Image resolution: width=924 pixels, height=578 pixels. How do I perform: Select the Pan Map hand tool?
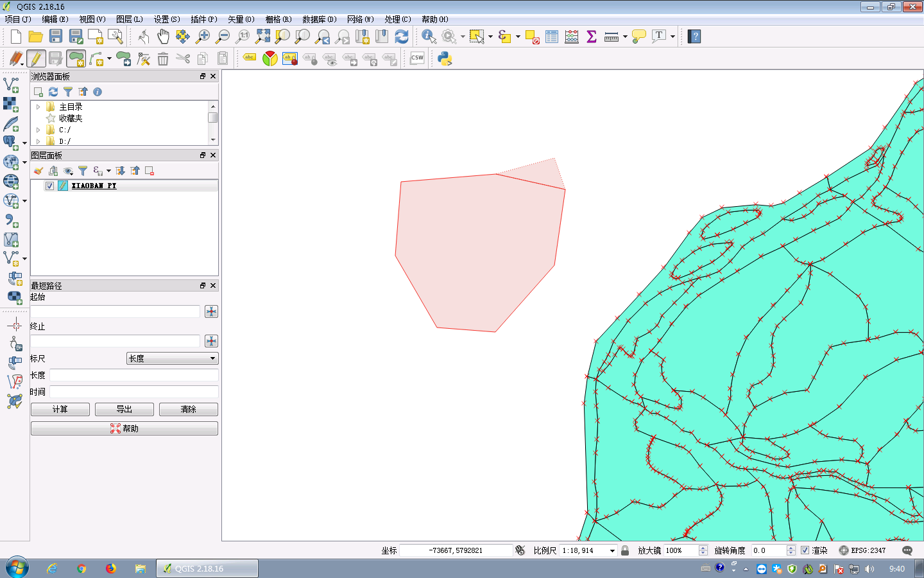pos(163,37)
